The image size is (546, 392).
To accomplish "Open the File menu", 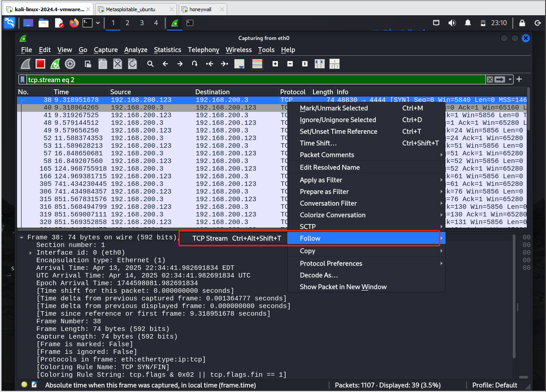I will click(x=26, y=50).
